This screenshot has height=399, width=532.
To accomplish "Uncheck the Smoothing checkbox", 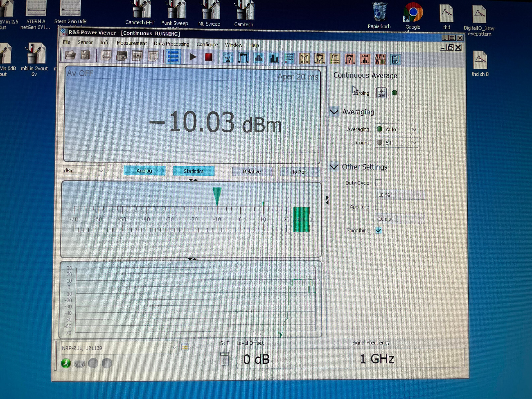I will pyautogui.click(x=378, y=230).
